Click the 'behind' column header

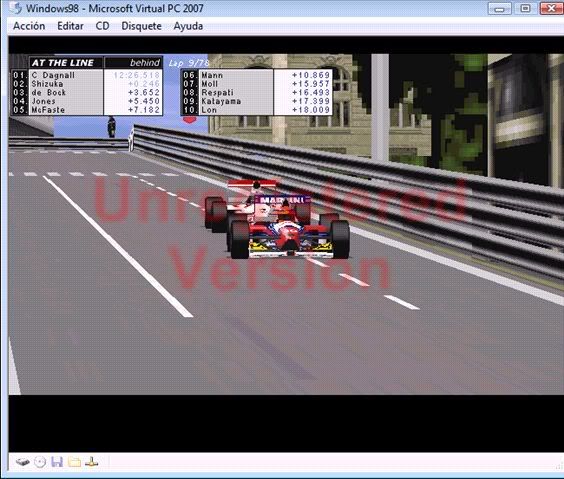coord(145,63)
